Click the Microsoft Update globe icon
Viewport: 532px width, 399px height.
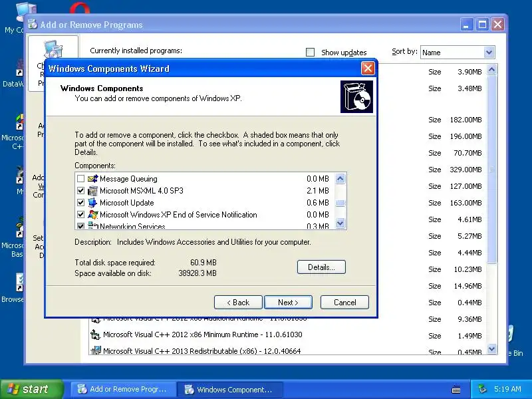92,203
